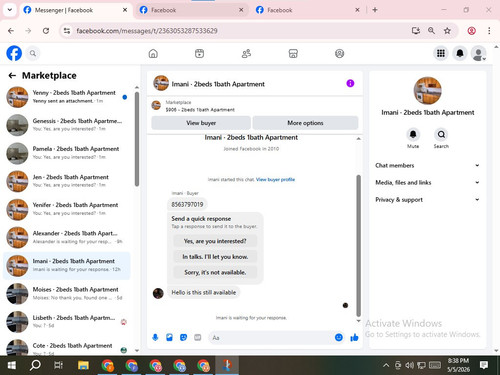This screenshot has width=500, height=375.
Task: Open the Facebook search magnifier
Action: [33, 53]
